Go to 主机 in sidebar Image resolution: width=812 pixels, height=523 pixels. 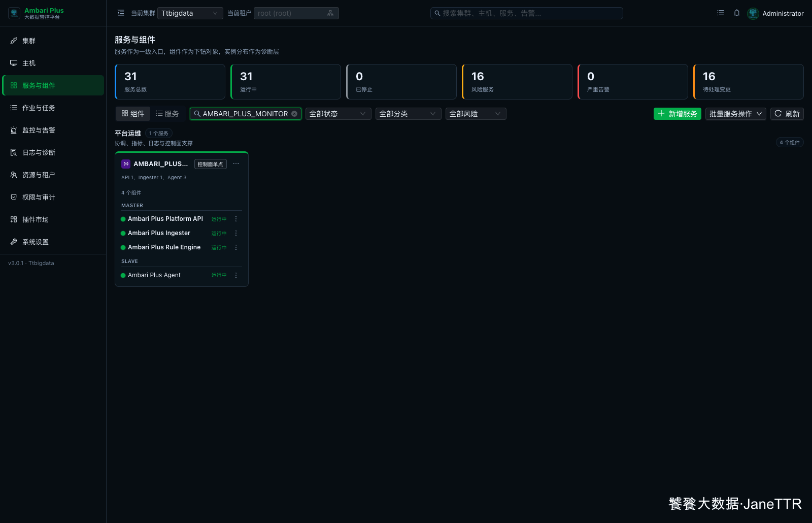pyautogui.click(x=53, y=63)
